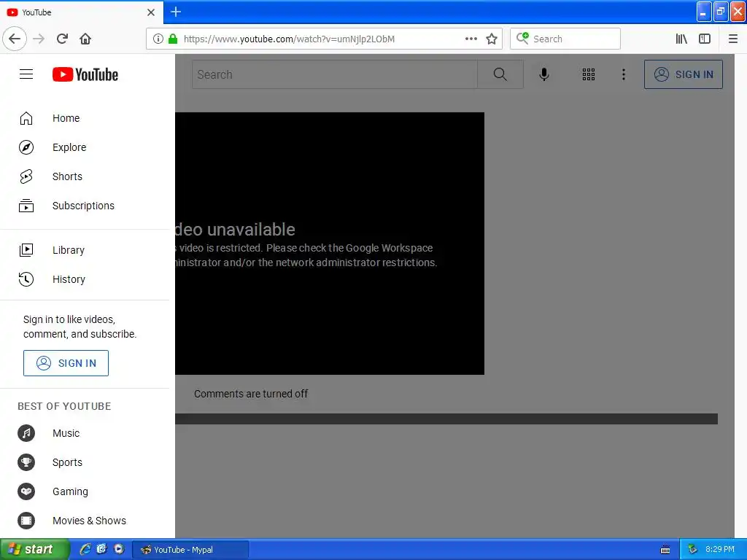
Task: Launch Internet Explorer from quick launch
Action: pyautogui.click(x=85, y=549)
